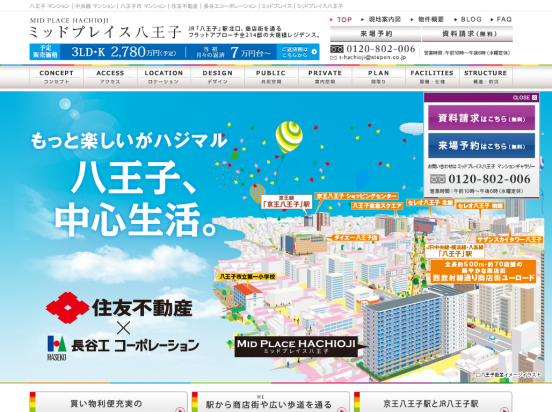Open the PUBLIC 共用空間 menu item

point(271,77)
